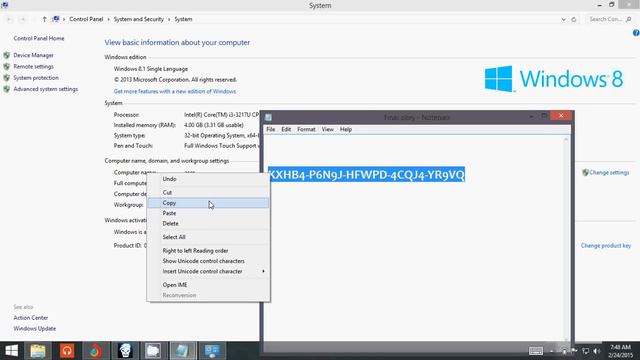640x360 pixels.
Task: Open File Explorer from the taskbar
Action: [38, 351]
